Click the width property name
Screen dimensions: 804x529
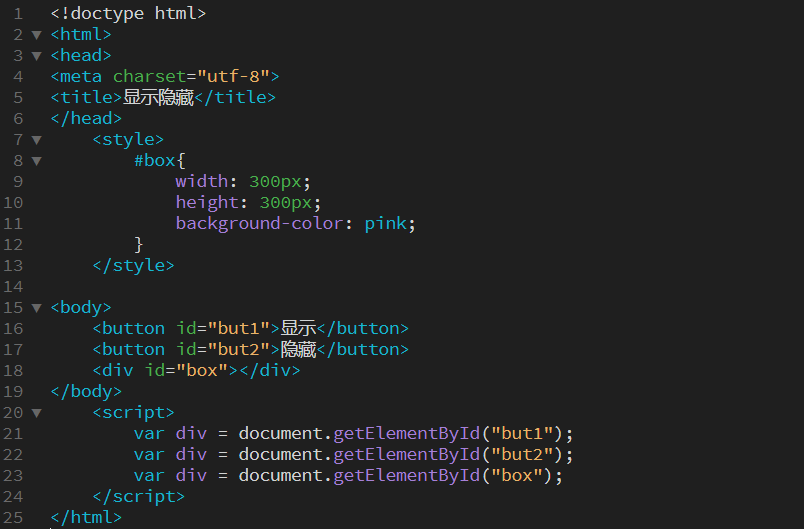click(202, 181)
